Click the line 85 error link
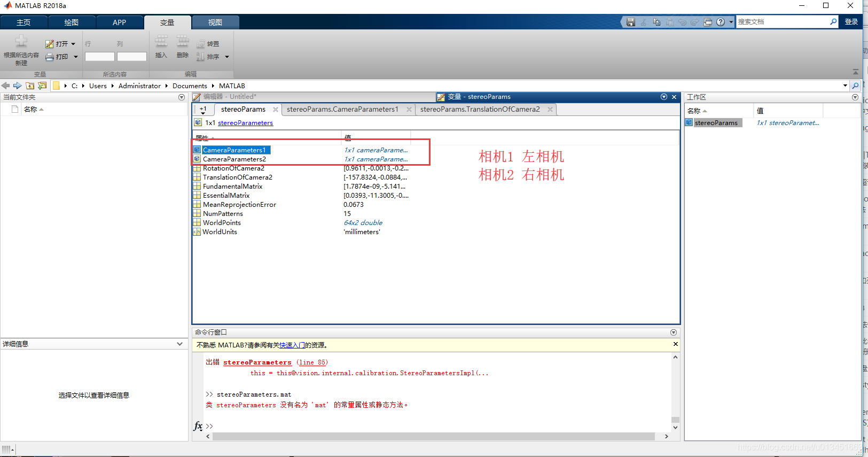 [312, 362]
